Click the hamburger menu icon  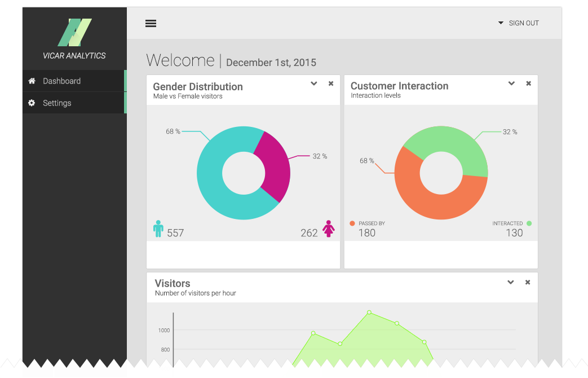(151, 23)
